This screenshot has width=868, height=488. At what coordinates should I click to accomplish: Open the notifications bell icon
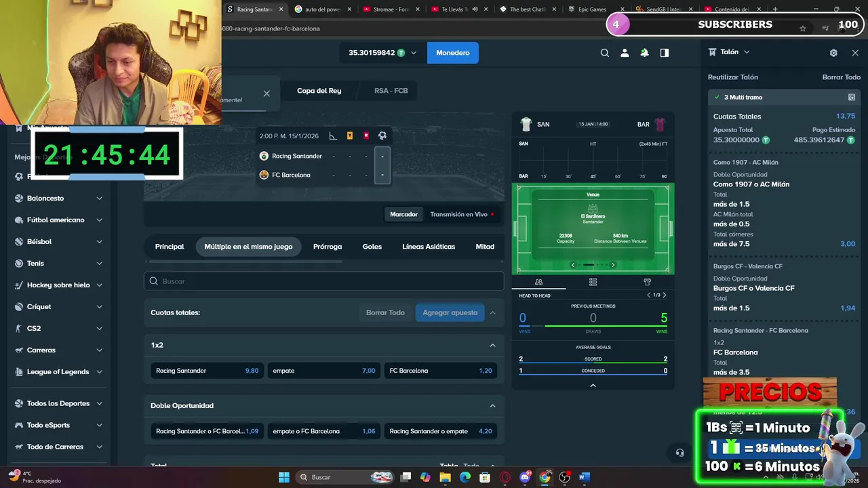(644, 53)
